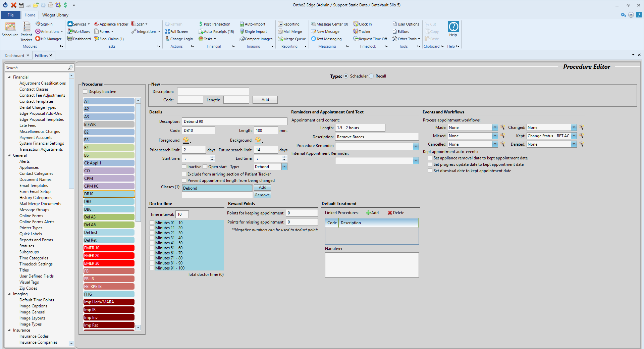Enable Set appliance removal date auto-event
Image resolution: width=644 pixels, height=349 pixels.
pos(430,158)
